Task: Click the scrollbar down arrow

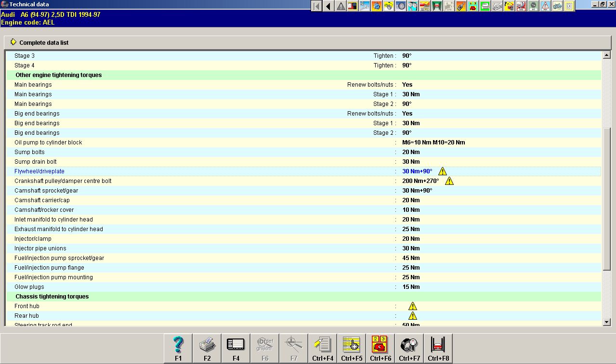Action: (x=607, y=322)
